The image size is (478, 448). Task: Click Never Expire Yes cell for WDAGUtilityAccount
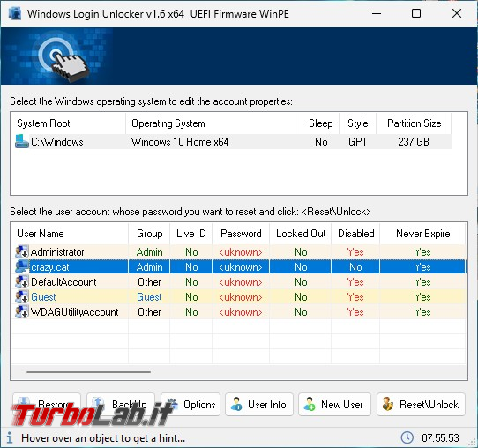422,312
